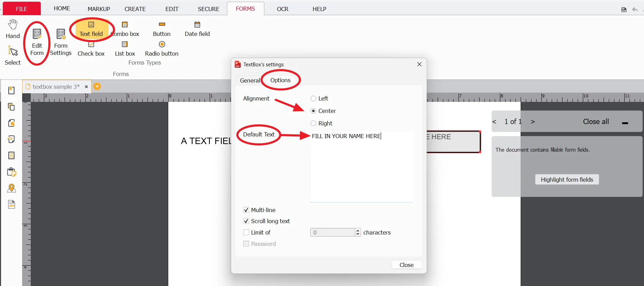The image size is (644, 286).
Task: Choose the Radio button form type
Action: 162,49
